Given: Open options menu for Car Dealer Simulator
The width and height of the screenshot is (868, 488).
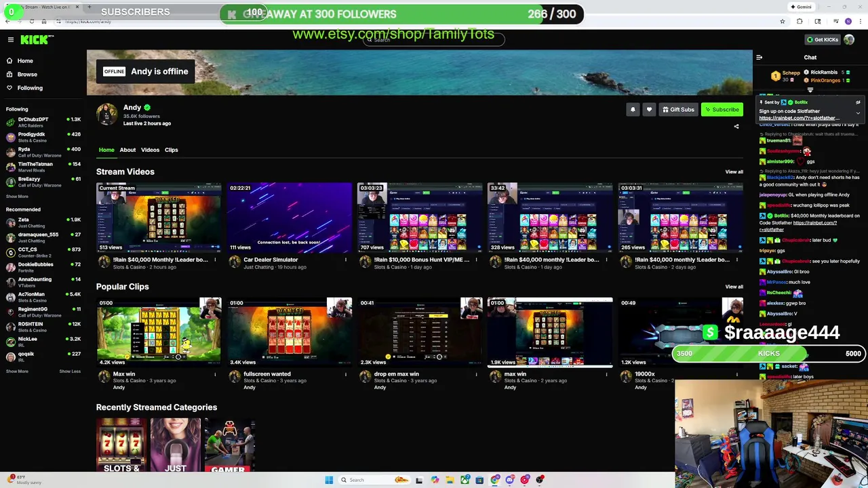Looking at the screenshot, I should 345,260.
